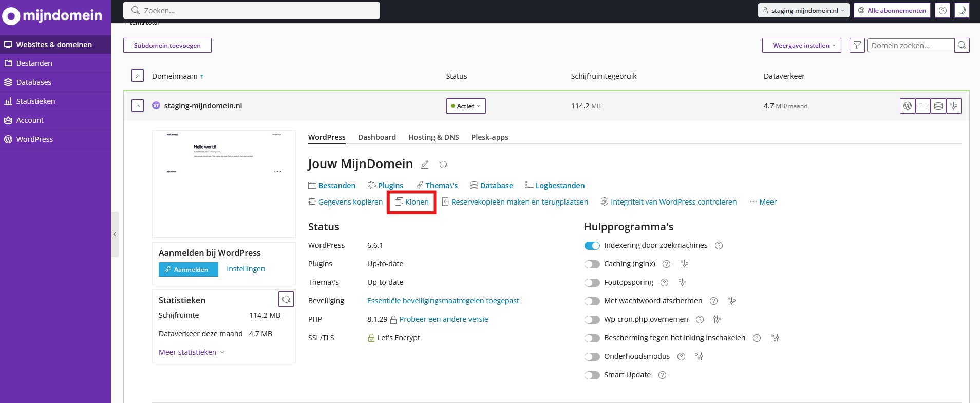The image size is (980, 403).
Task: Open Caching (nginx) settings sliders icon
Action: (684, 264)
